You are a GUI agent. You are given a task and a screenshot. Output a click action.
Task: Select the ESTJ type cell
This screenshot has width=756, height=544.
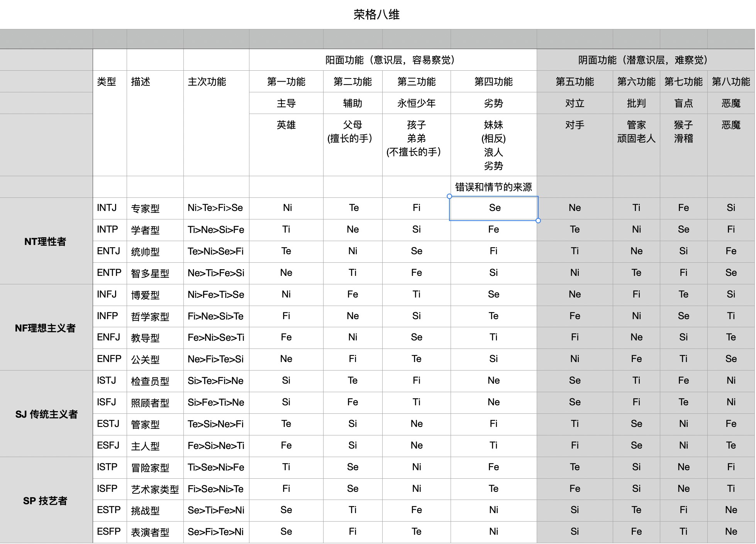[x=110, y=424]
